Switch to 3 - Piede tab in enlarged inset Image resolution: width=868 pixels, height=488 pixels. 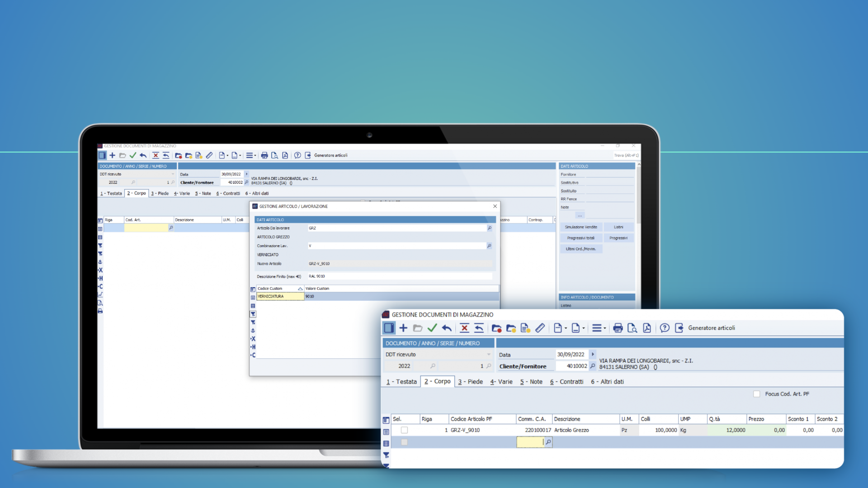(x=471, y=382)
